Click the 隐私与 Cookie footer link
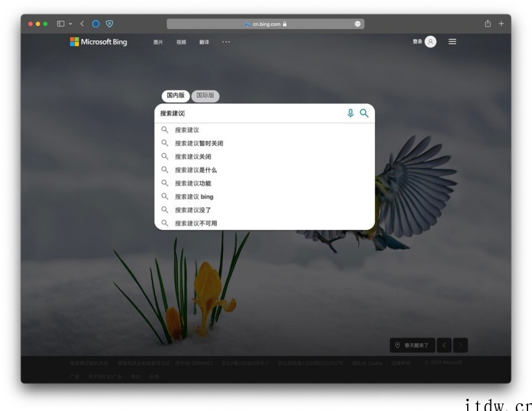 (367, 363)
